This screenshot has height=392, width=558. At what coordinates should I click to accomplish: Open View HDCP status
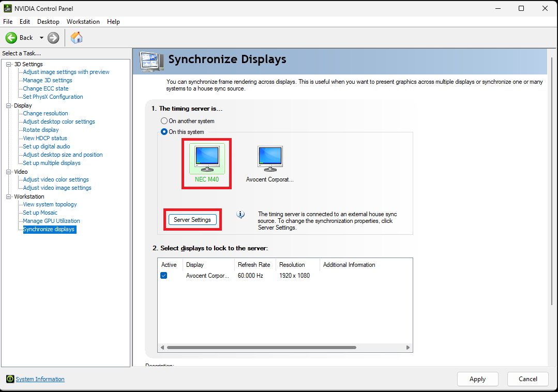(x=45, y=138)
